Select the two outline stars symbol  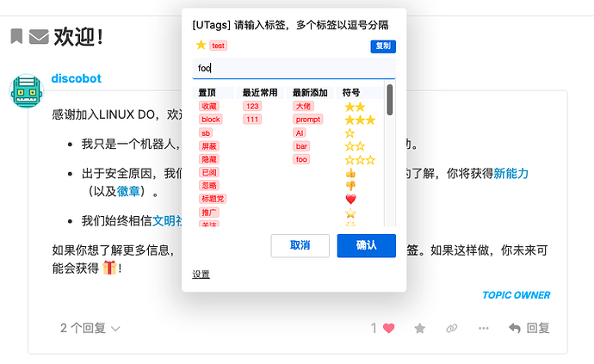click(x=355, y=146)
